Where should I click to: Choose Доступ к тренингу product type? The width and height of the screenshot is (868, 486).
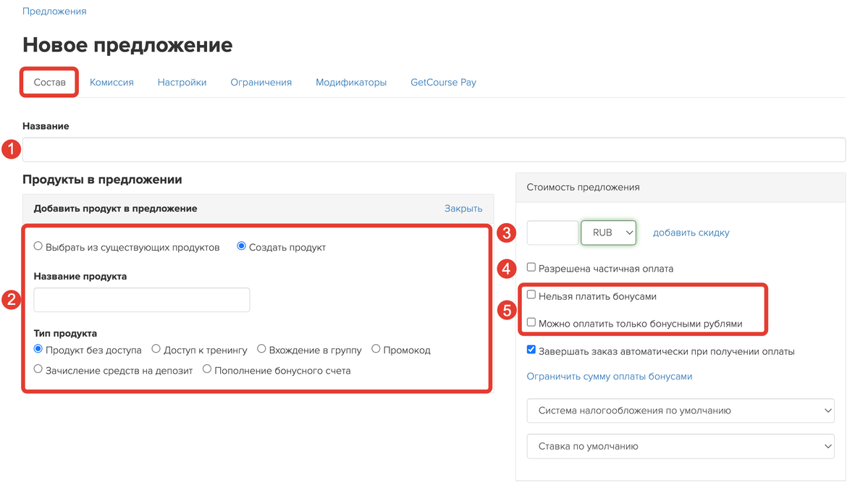[156, 348]
